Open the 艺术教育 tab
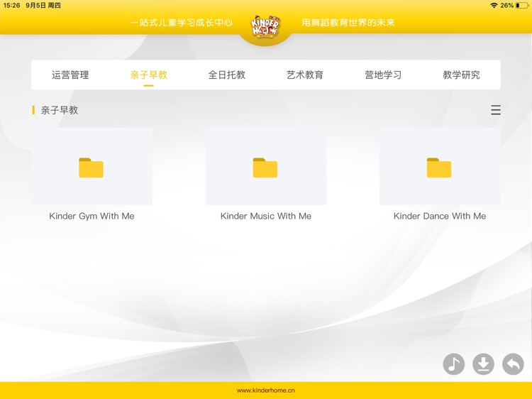 pos(305,75)
